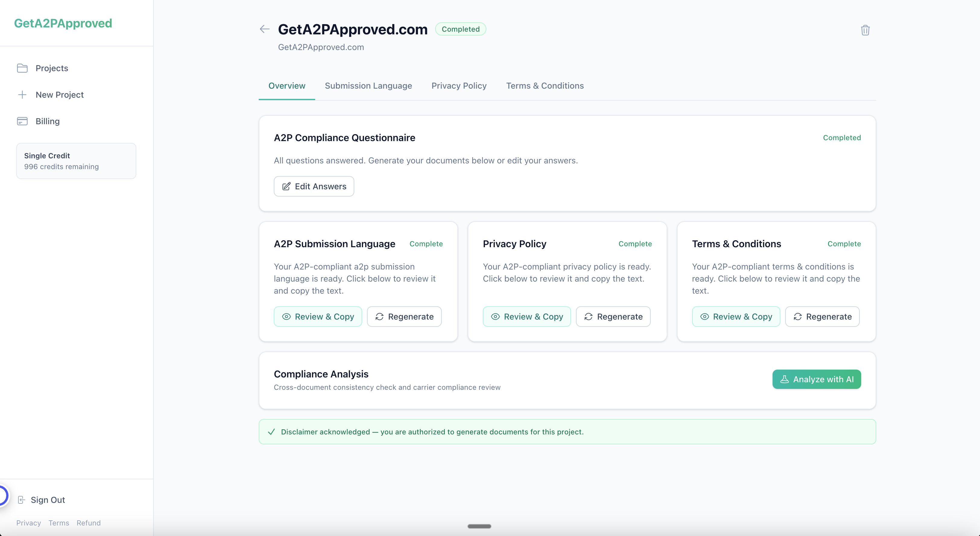
Task: Click the trash icon to delete the project
Action: 865,30
